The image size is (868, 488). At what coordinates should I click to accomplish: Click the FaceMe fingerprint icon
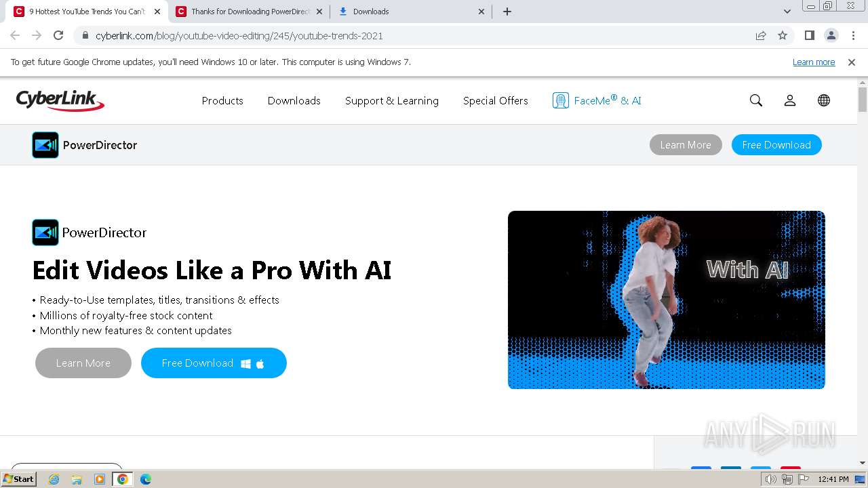(x=560, y=100)
